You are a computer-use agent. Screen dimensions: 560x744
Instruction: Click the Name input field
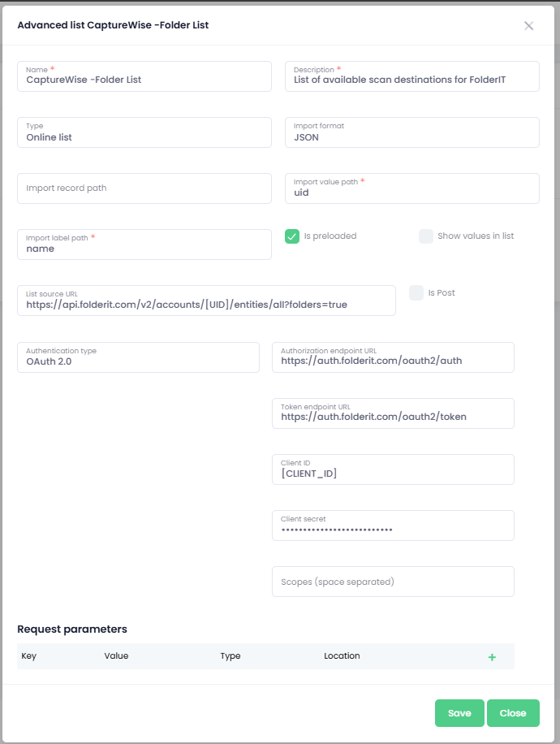coord(144,76)
